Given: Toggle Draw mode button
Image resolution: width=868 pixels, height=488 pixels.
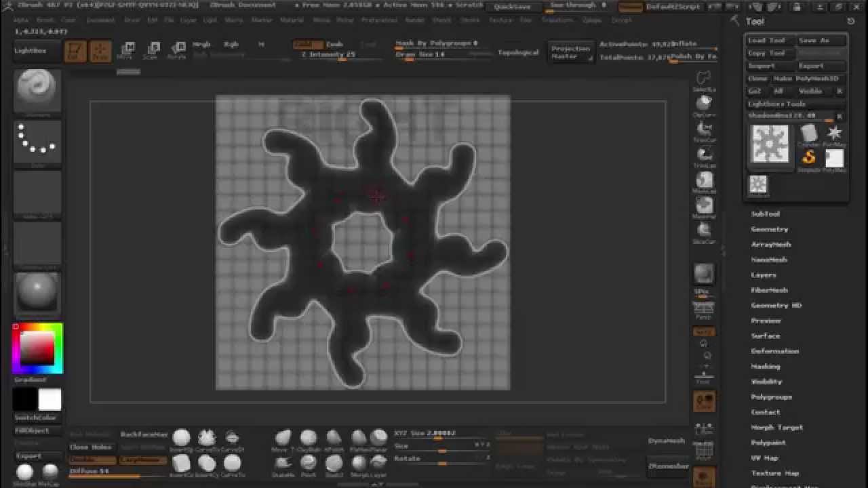Looking at the screenshot, I should pos(100,52).
